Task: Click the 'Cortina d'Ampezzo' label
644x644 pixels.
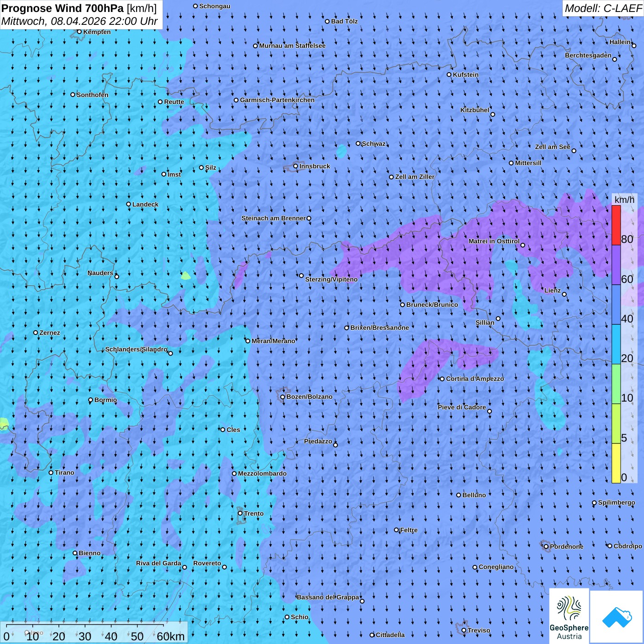Action: pyautogui.click(x=475, y=379)
